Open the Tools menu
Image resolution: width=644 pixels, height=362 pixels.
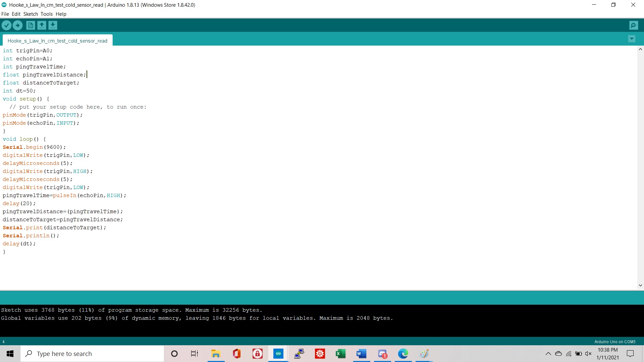(x=47, y=14)
